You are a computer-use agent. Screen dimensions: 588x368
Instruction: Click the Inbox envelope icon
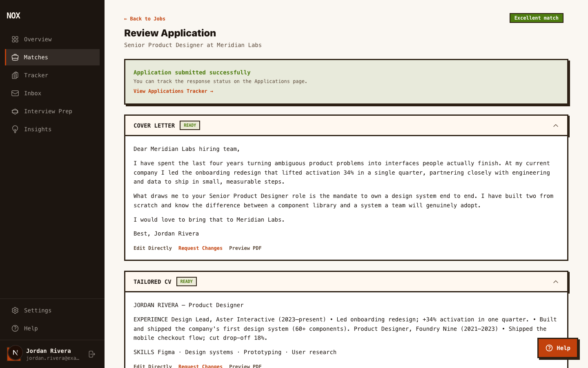coord(15,93)
